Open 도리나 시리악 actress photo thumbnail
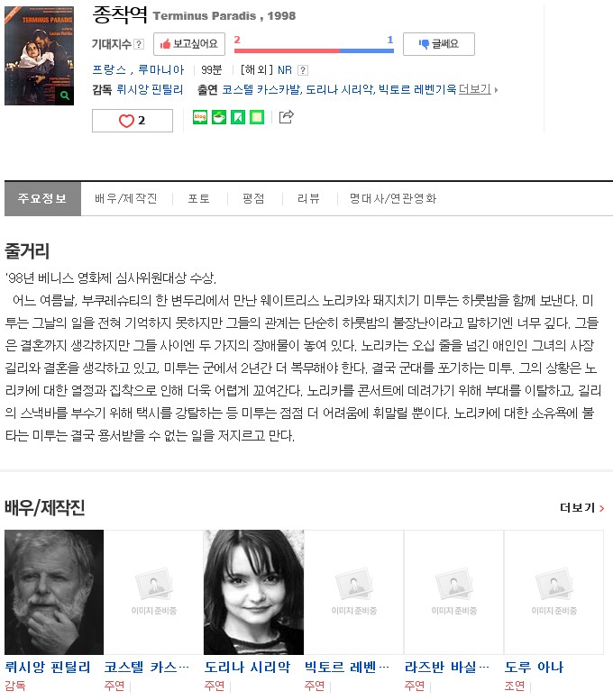 tap(254, 592)
